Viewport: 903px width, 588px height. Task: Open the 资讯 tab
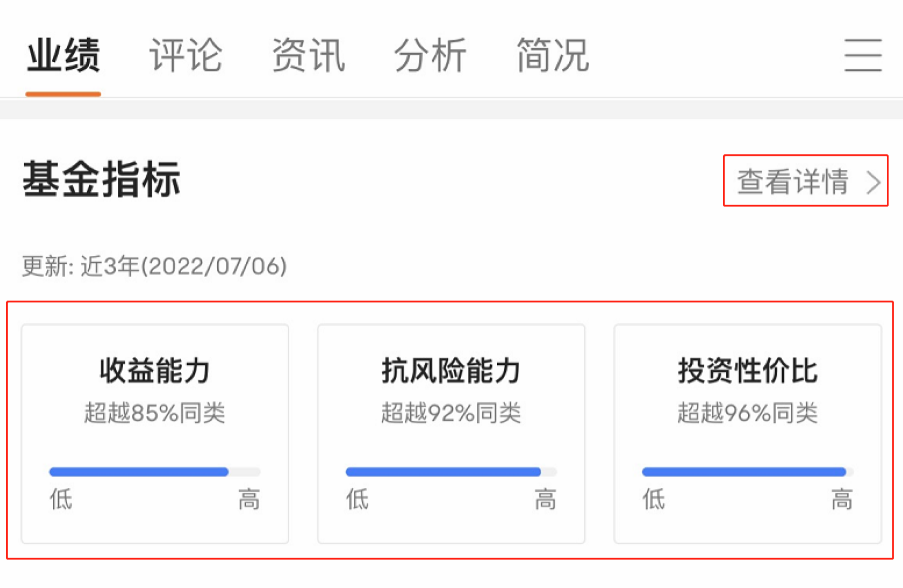[x=308, y=55]
